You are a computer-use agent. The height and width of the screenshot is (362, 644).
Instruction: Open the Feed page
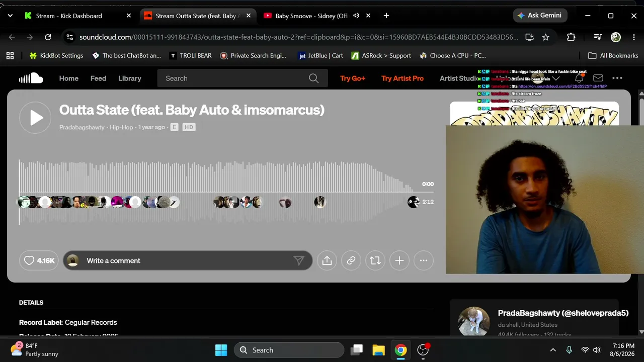point(98,78)
